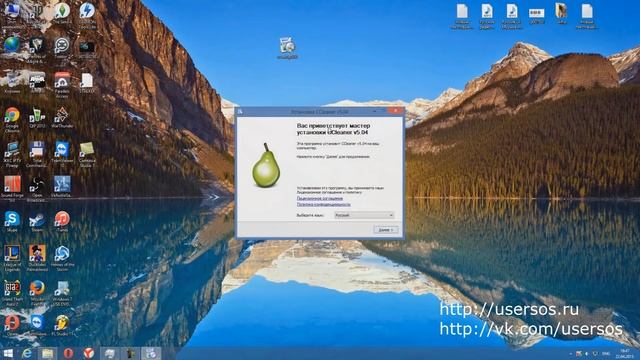Screen dimensions: 640x360
Task: Open the Windows 7 USB DVD tool shortcut
Action: (x=62, y=293)
